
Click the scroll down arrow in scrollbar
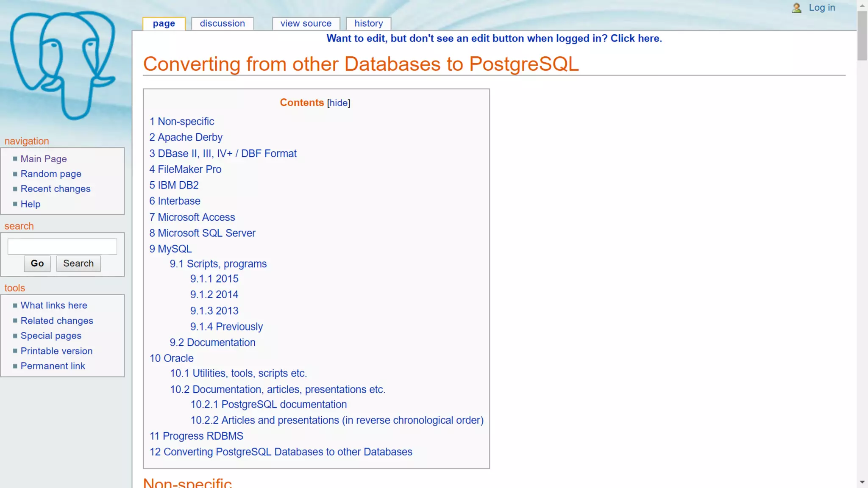pyautogui.click(x=862, y=482)
